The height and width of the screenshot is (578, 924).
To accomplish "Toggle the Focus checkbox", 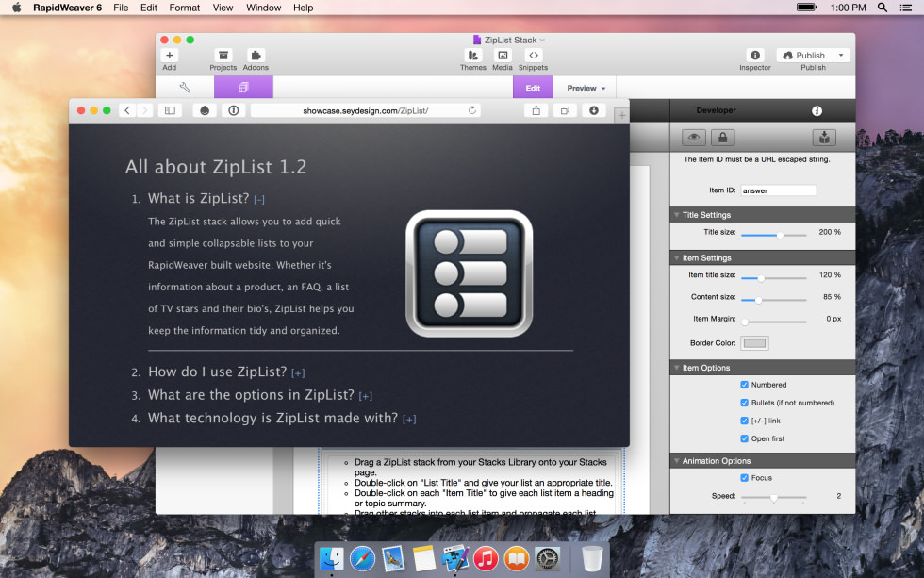I will (744, 478).
